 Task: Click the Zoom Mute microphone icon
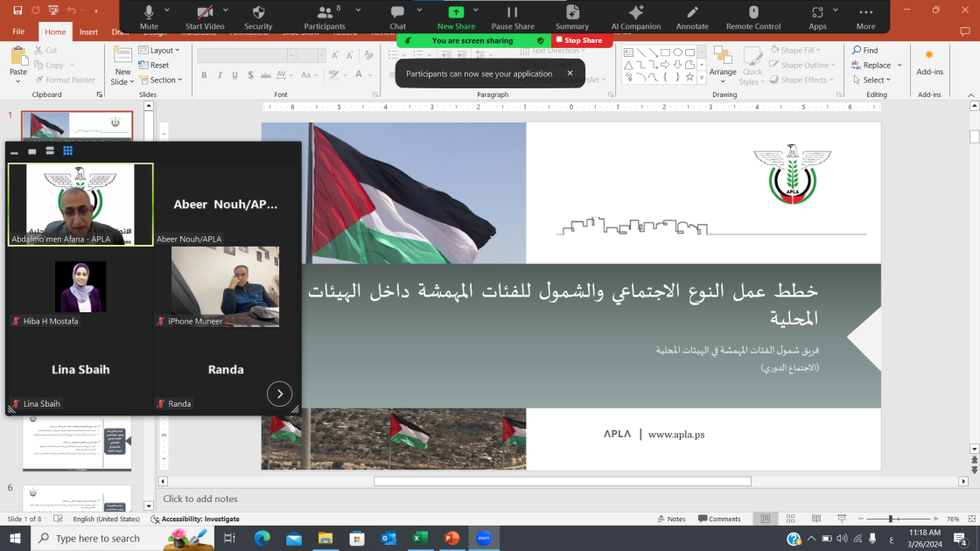point(149,12)
